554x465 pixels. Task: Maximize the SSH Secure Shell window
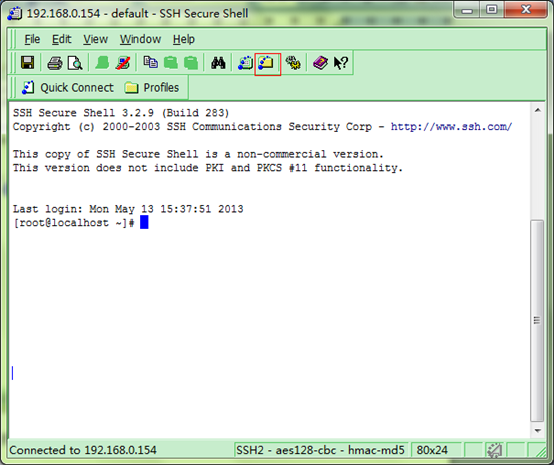491,10
